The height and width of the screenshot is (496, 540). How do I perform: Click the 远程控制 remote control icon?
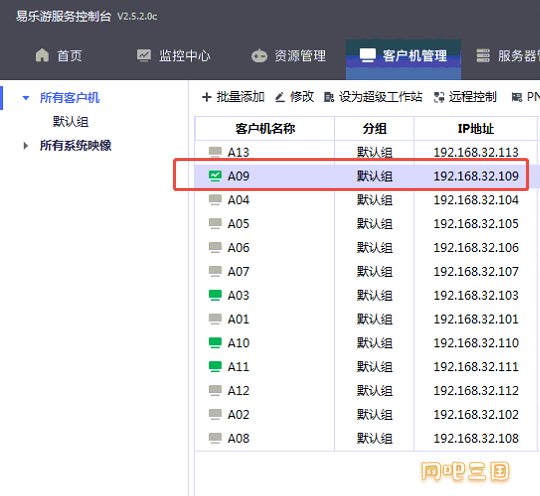439,97
